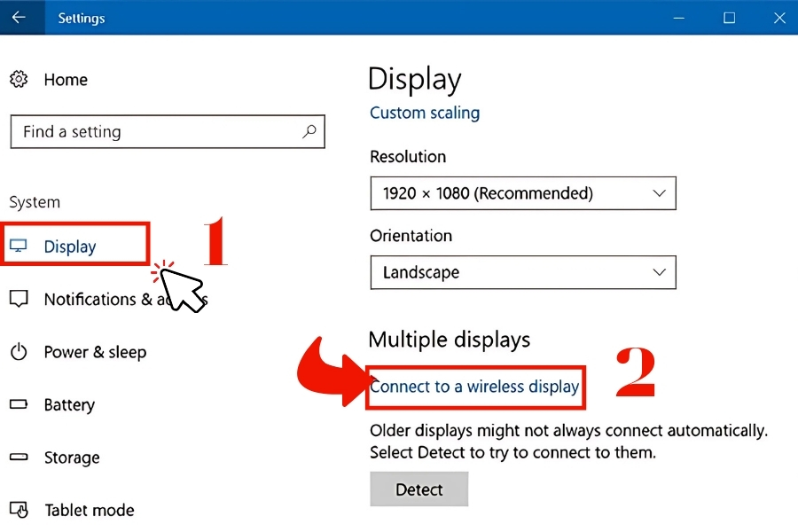The width and height of the screenshot is (798, 532).
Task: Select the Power & sleep text label
Action: pos(95,352)
